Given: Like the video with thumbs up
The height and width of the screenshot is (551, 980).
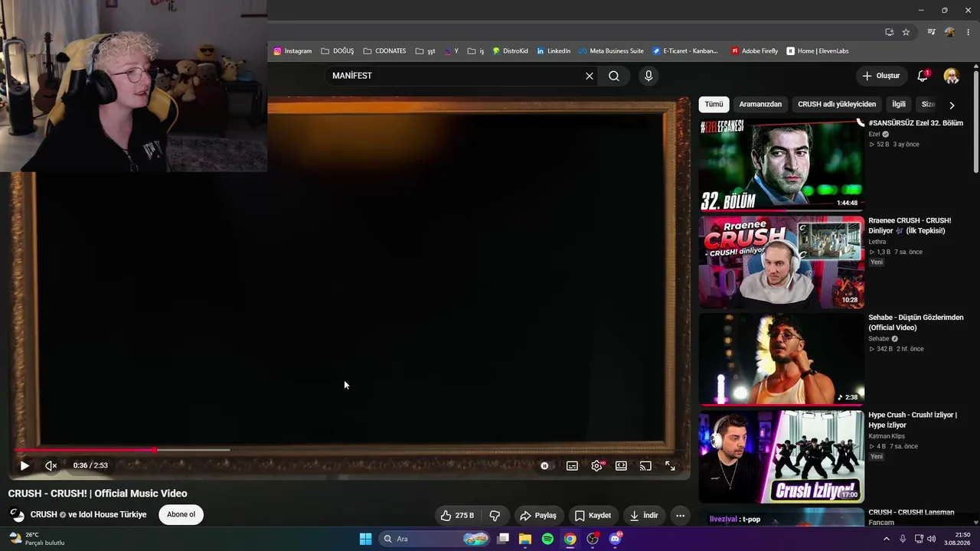Looking at the screenshot, I should [x=456, y=516].
